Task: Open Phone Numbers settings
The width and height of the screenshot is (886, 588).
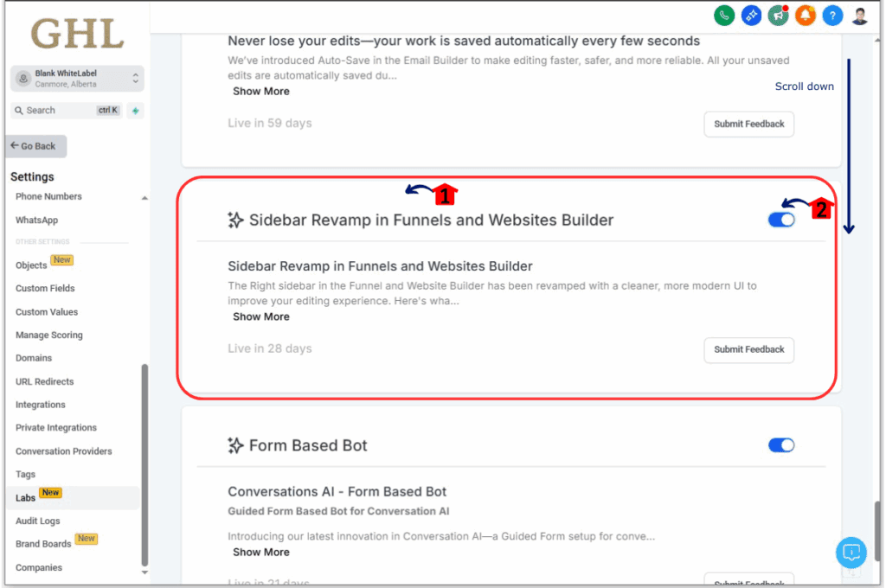Action: 48,196
